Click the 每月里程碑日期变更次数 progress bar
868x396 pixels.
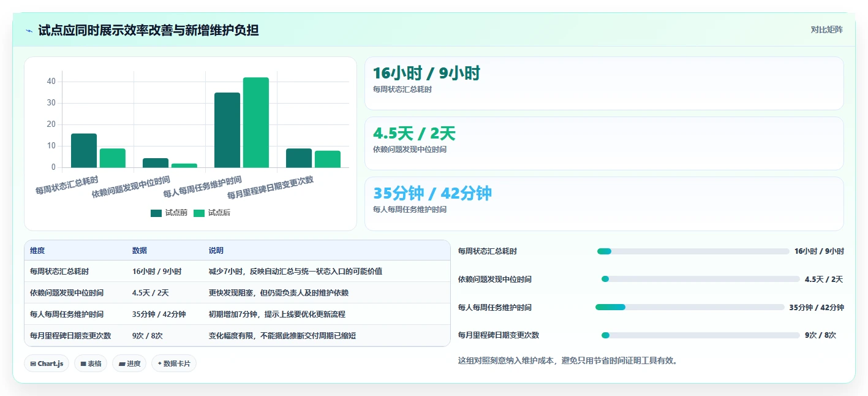point(701,335)
